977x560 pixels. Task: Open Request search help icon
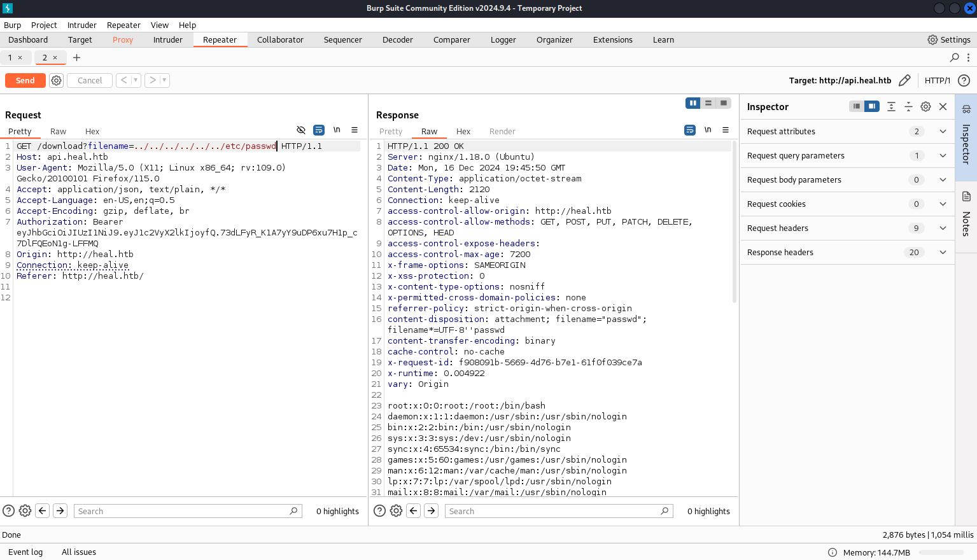point(8,510)
